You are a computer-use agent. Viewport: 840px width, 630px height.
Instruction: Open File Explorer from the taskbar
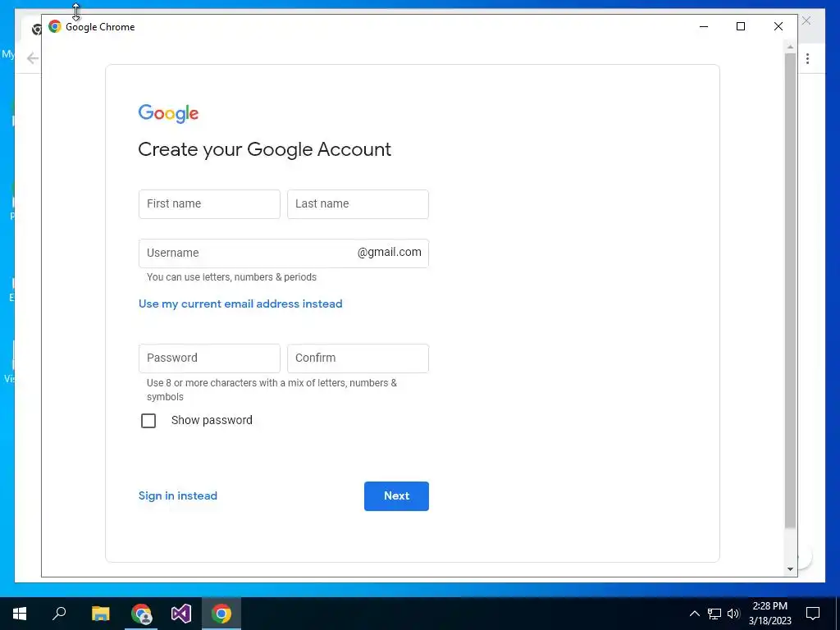coord(100,614)
